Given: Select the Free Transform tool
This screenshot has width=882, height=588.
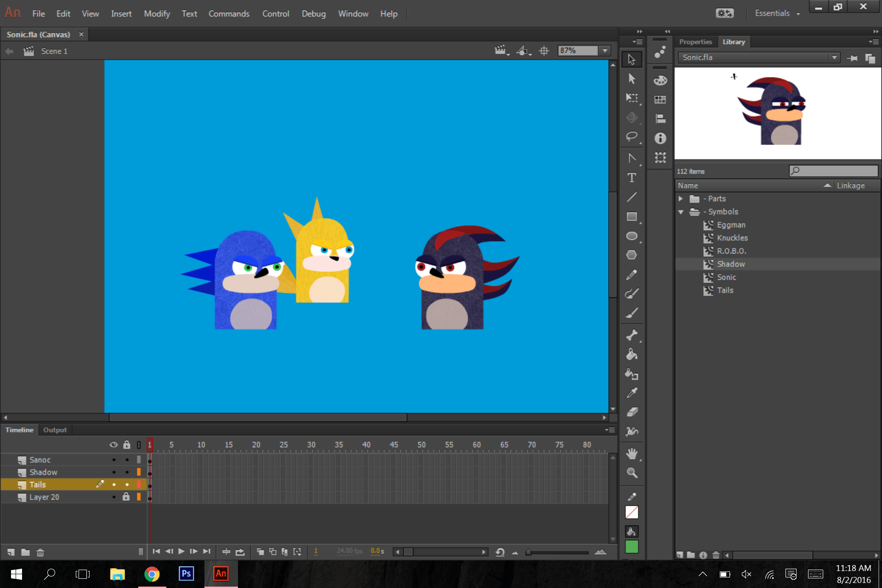Looking at the screenshot, I should (x=632, y=98).
